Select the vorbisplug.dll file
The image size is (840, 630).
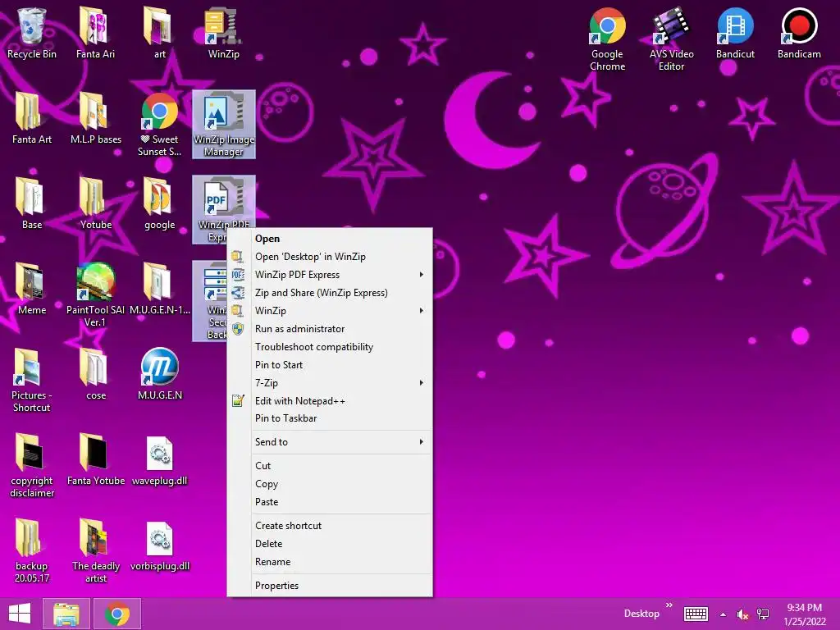click(x=160, y=545)
